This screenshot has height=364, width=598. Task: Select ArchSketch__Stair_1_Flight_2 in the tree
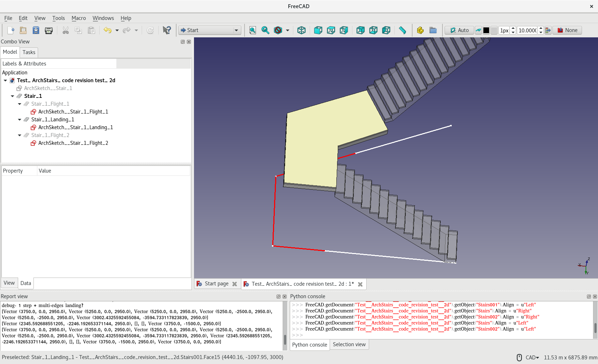pyautogui.click(x=73, y=143)
